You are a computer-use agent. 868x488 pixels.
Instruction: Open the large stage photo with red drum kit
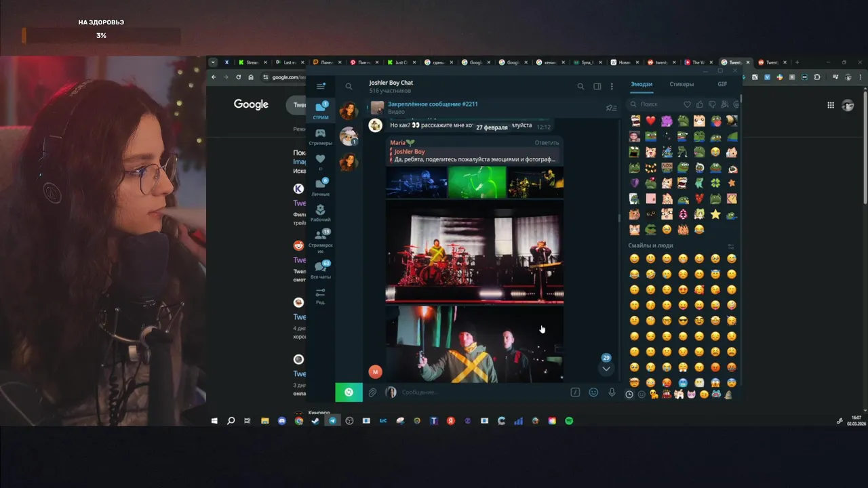click(475, 251)
